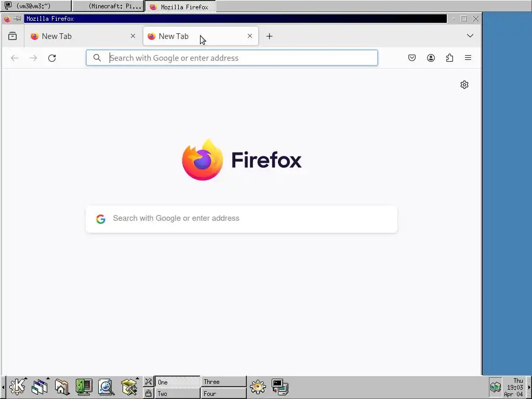Image resolution: width=532 pixels, height=399 pixels.
Task: Personalize new tab via gear icon
Action: tap(464, 85)
